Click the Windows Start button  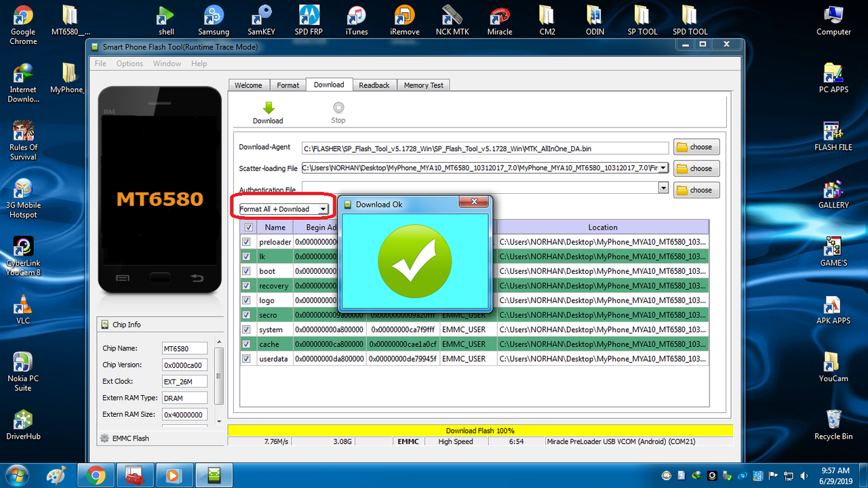16,474
